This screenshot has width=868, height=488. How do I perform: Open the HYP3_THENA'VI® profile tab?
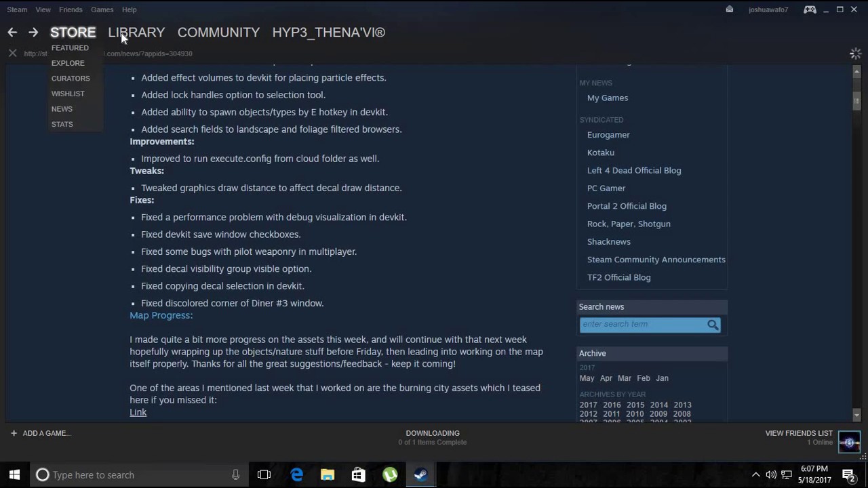(328, 33)
